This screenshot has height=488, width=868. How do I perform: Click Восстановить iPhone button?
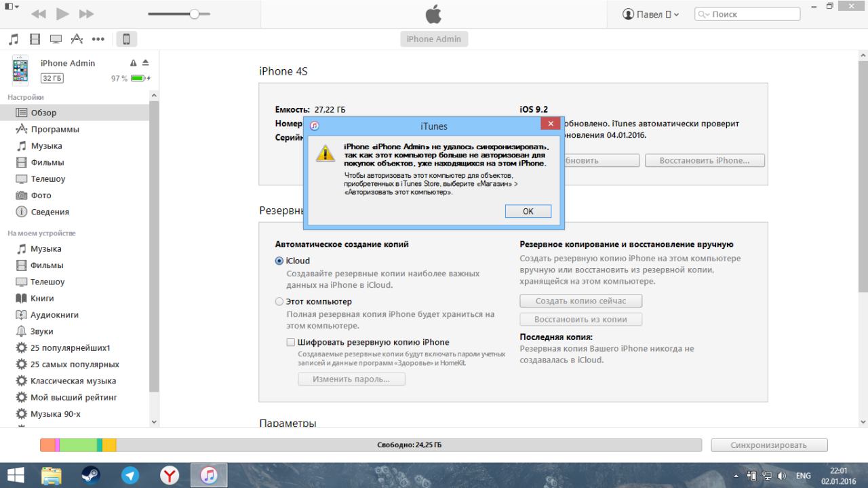705,161
